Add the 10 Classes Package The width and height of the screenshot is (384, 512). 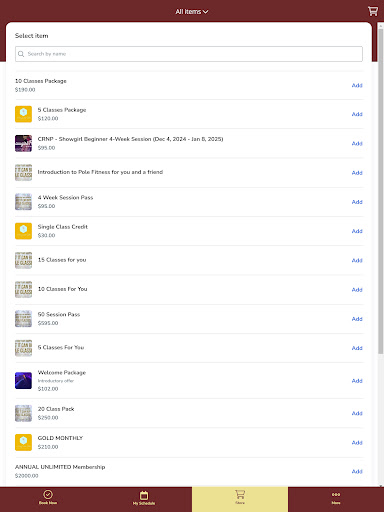357,85
